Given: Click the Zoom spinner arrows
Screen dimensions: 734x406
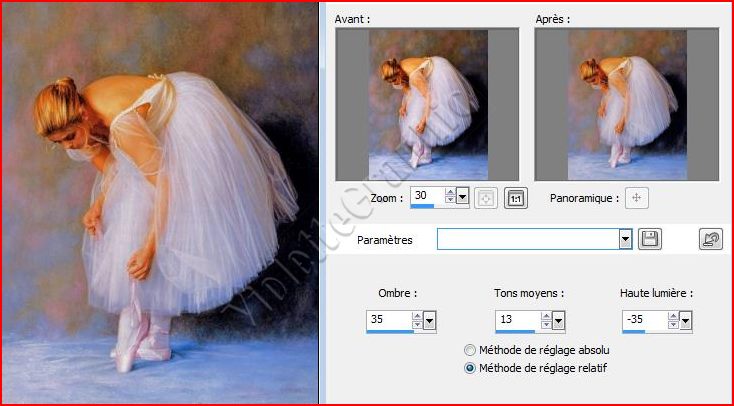Looking at the screenshot, I should coord(449,197).
